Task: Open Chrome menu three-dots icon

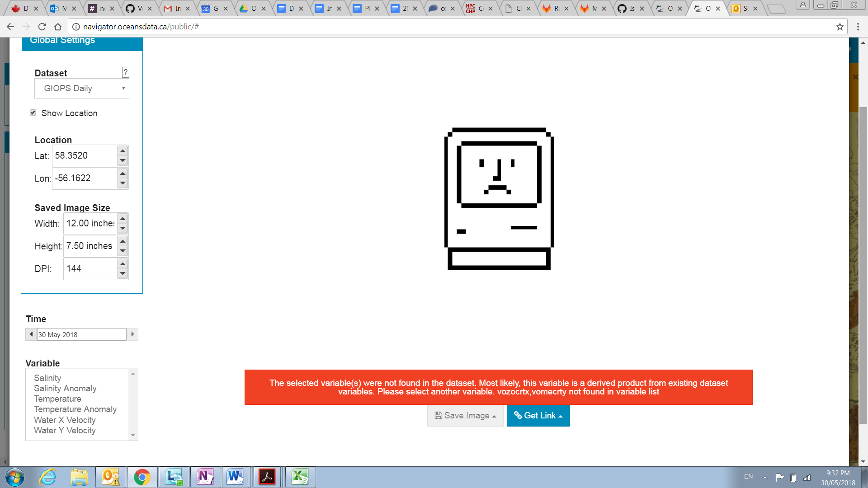Action: point(858,27)
